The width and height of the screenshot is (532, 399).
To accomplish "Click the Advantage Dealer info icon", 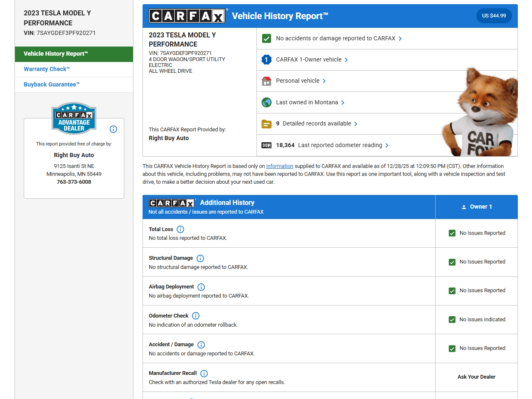I will (x=113, y=129).
